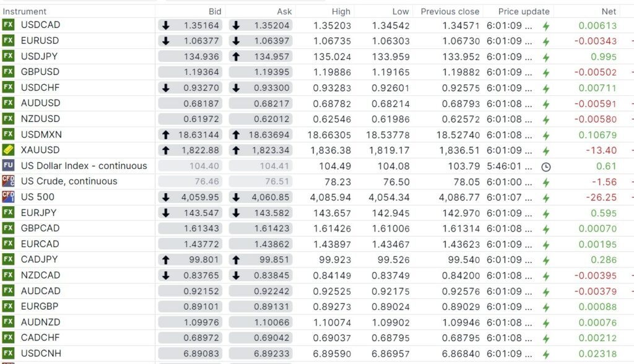Click the gold bar icon for XAUUSD
The width and height of the screenshot is (634, 364).
pos(8,150)
